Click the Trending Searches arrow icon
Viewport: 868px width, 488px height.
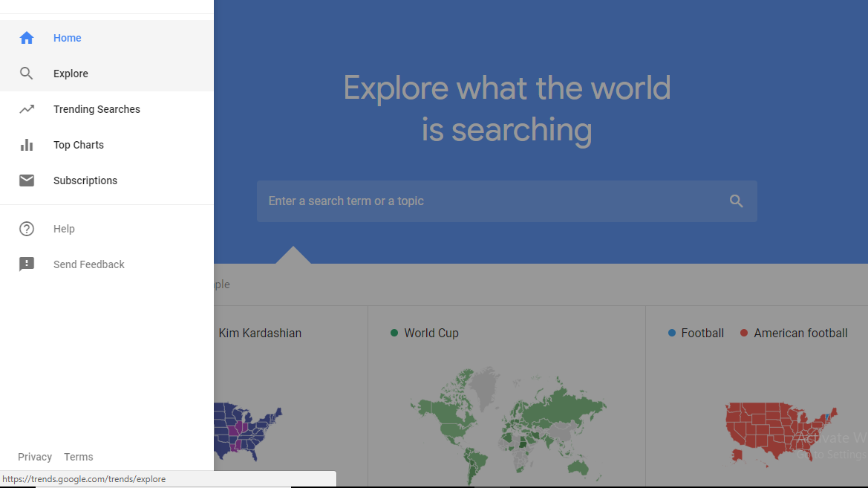click(x=27, y=109)
